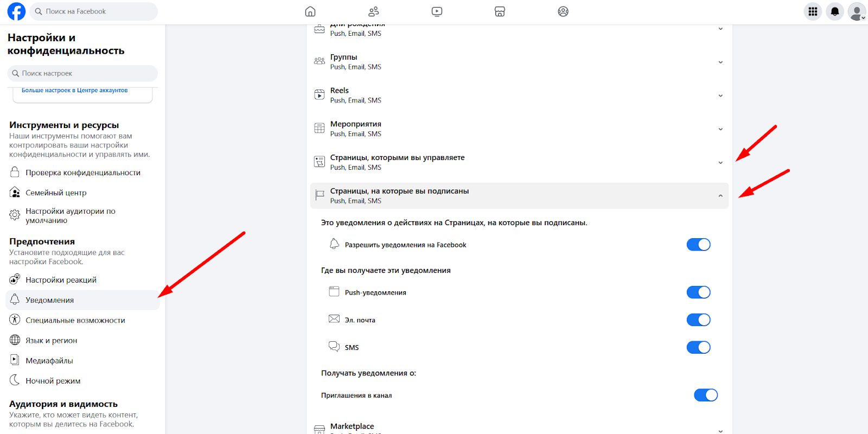
Task: Click the bell icon beside Уведомления
Action: point(15,299)
